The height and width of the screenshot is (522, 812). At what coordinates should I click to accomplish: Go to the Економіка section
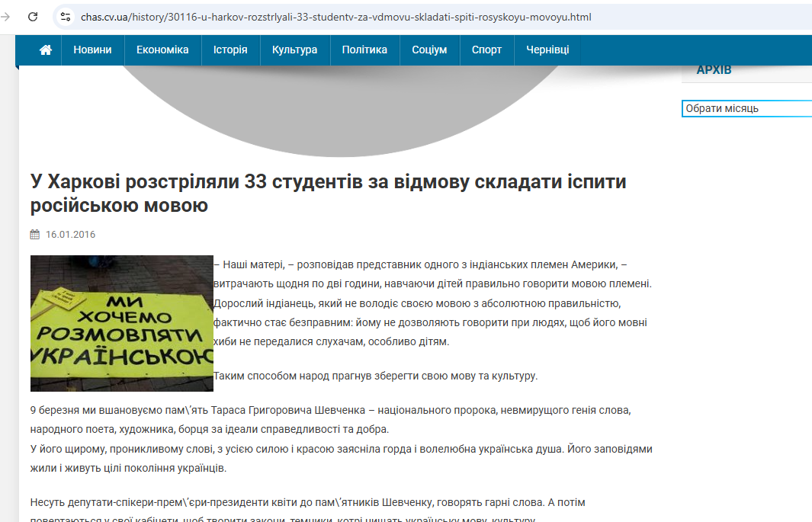click(x=162, y=50)
